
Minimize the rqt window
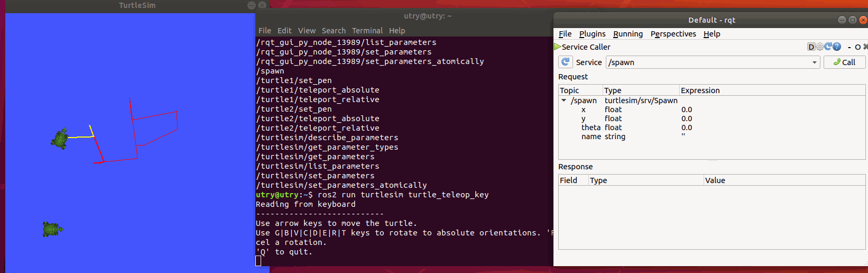tap(842, 20)
